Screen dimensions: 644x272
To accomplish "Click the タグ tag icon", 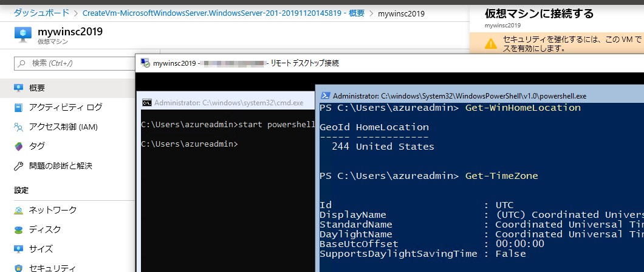I will tap(18, 146).
